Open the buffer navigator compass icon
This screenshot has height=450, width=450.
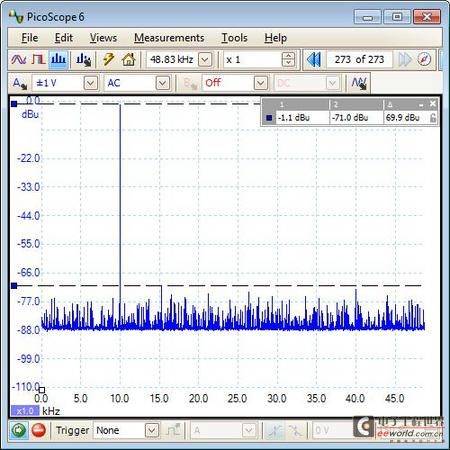tap(424, 60)
